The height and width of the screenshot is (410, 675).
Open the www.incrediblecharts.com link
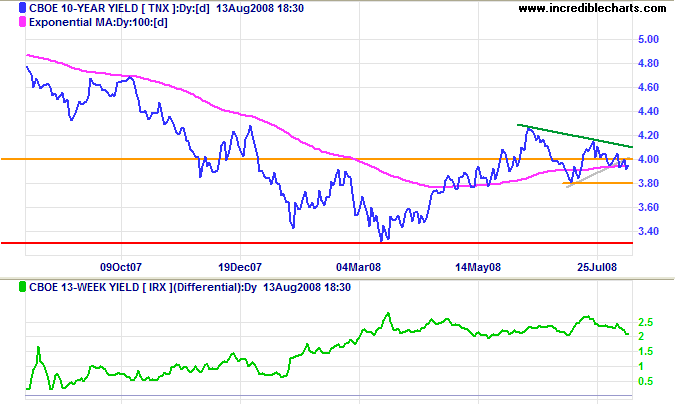[x=592, y=8]
